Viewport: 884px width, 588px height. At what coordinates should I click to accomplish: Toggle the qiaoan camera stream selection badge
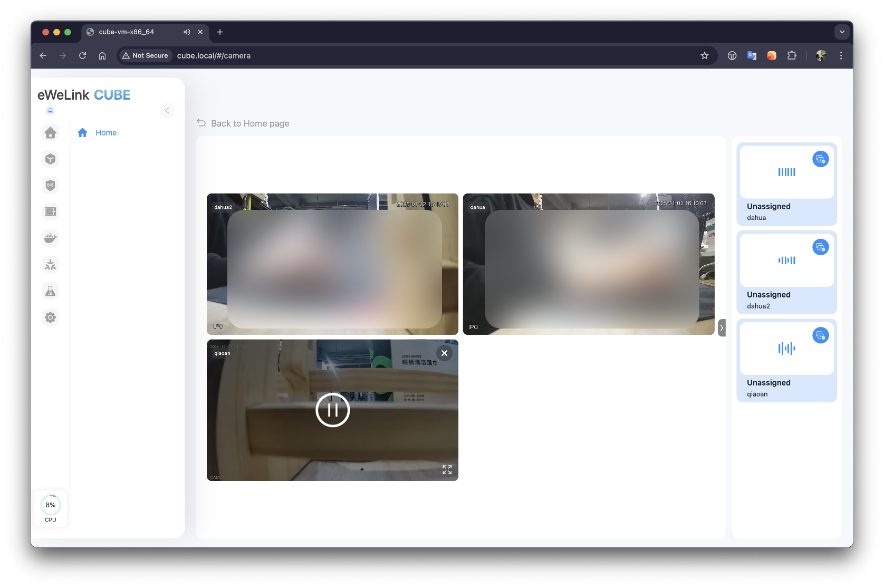point(820,335)
